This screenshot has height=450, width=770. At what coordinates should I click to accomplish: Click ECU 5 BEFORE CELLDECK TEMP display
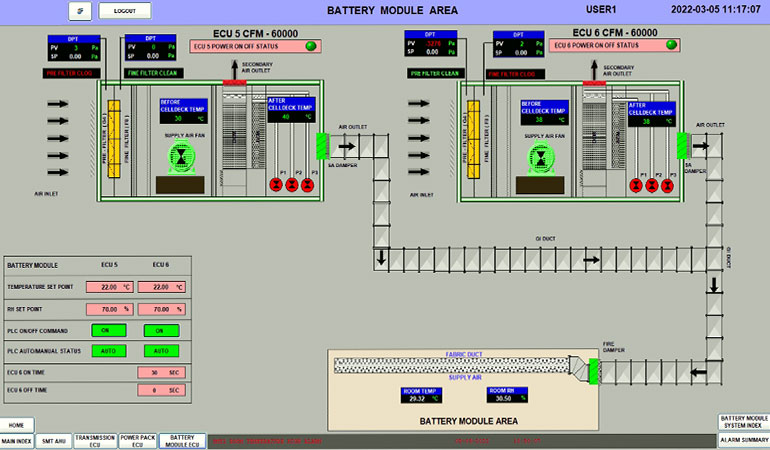(x=184, y=111)
